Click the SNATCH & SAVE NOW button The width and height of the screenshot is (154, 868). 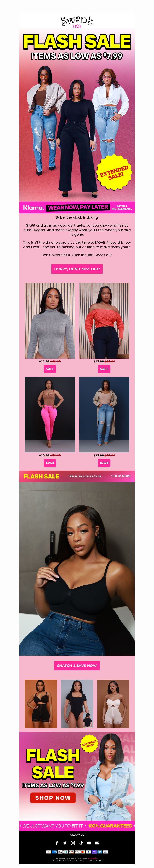[77, 666]
